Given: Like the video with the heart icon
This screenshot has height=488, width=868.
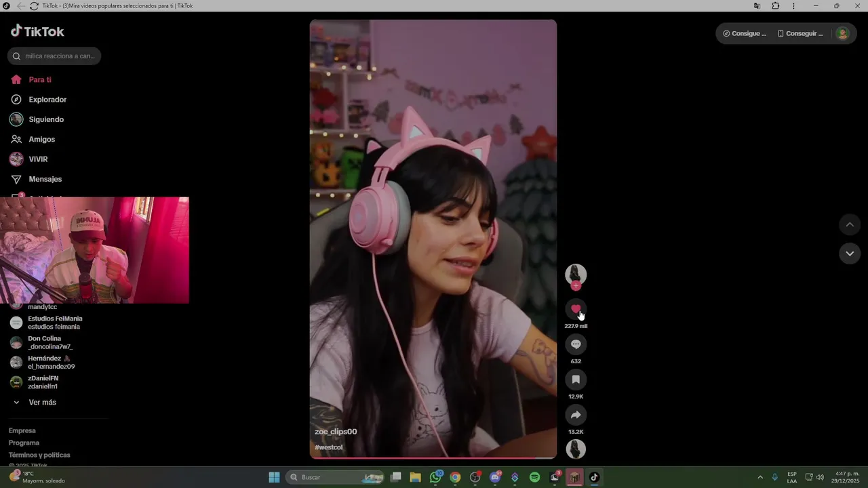Looking at the screenshot, I should point(576,309).
